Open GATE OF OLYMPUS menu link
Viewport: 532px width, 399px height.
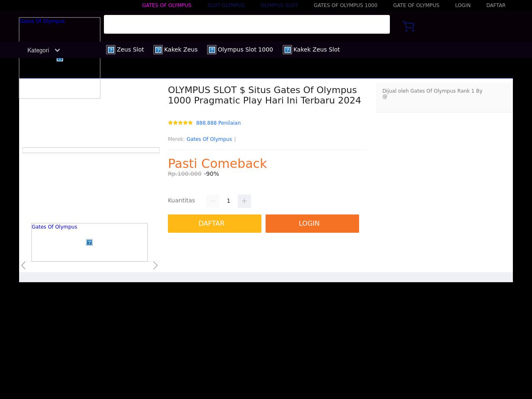click(416, 5)
